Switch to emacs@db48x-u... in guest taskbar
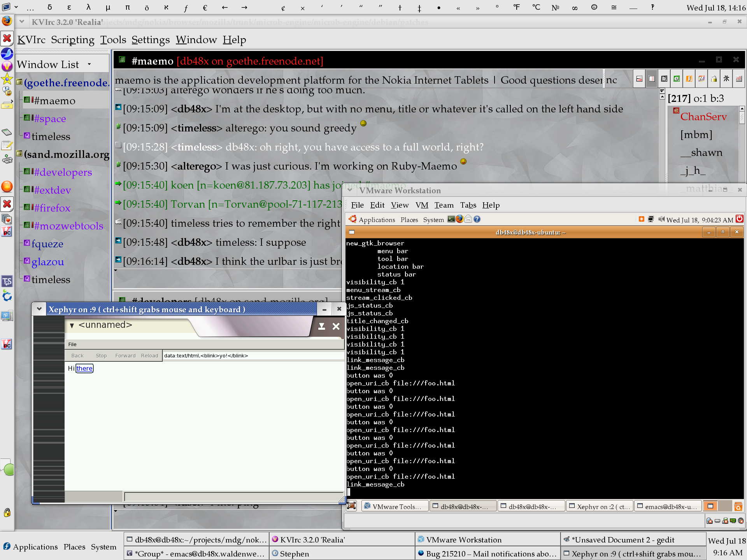 pos(668,506)
